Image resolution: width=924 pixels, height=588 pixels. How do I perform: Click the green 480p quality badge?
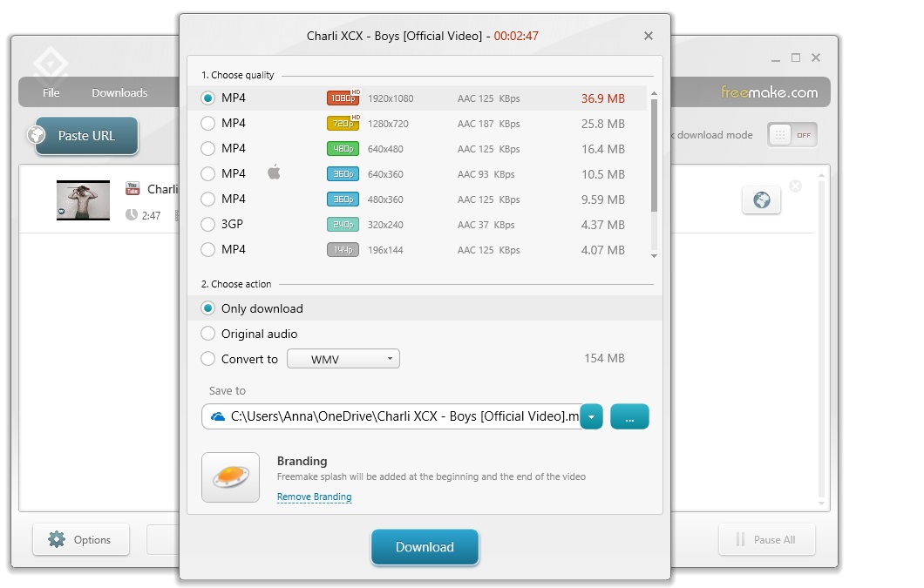(343, 148)
